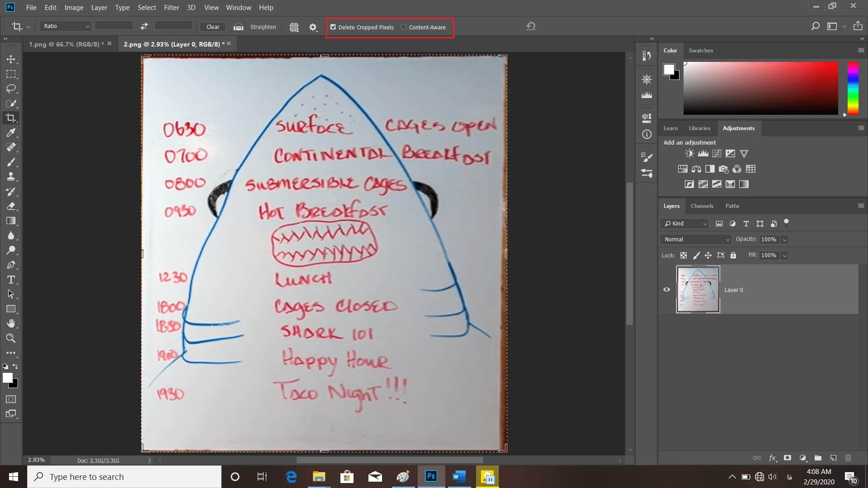
Task: Open the layer filter Kind dropdown
Action: [685, 224]
